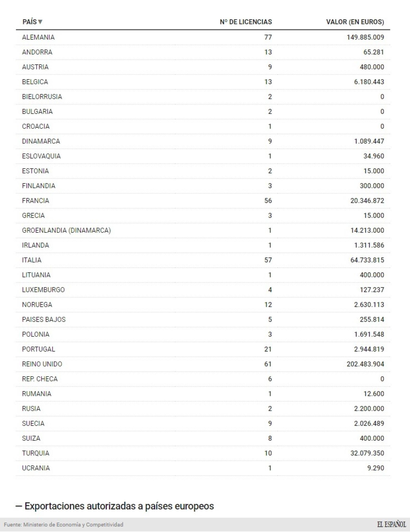The width and height of the screenshot is (410, 532).
Task: Click the REINO UNIDO country cell
Action: 42,364
